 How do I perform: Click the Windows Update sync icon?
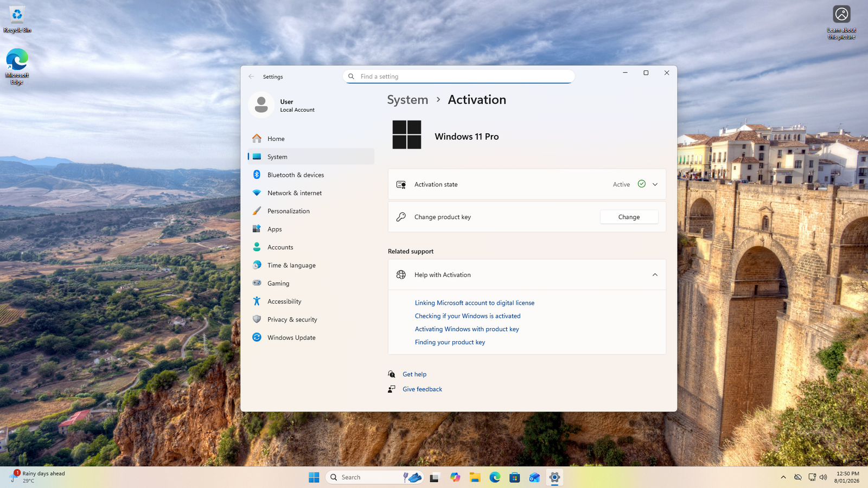point(257,337)
